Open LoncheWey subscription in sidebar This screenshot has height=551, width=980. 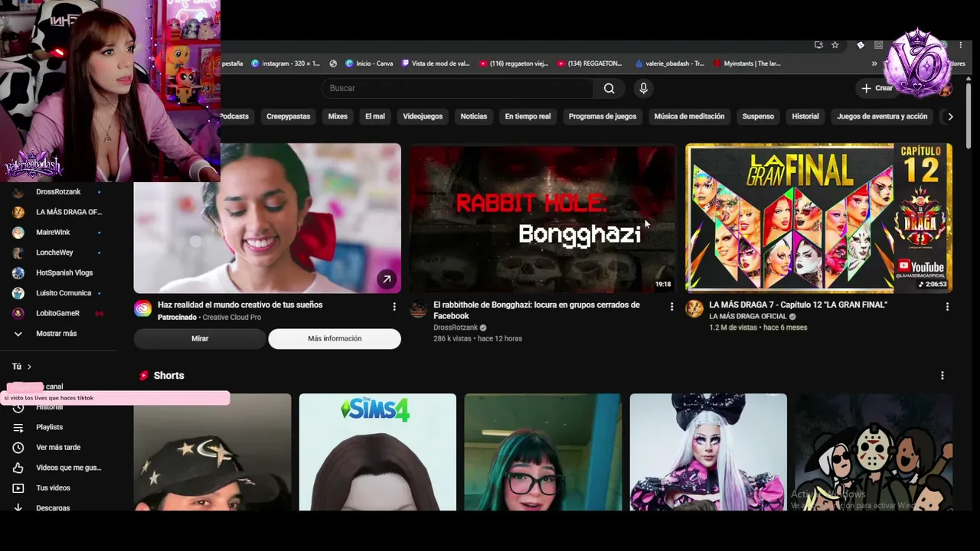pyautogui.click(x=58, y=253)
